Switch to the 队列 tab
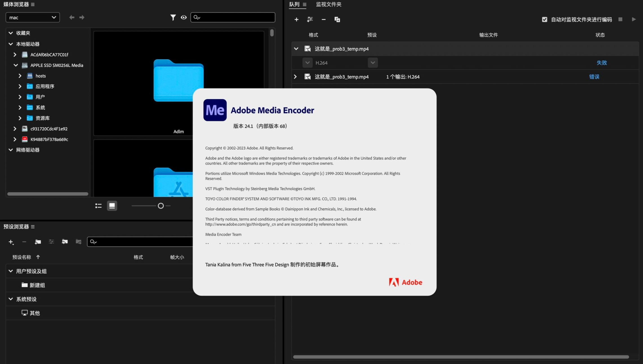Screen dimensions: 643x364 coord(294,5)
